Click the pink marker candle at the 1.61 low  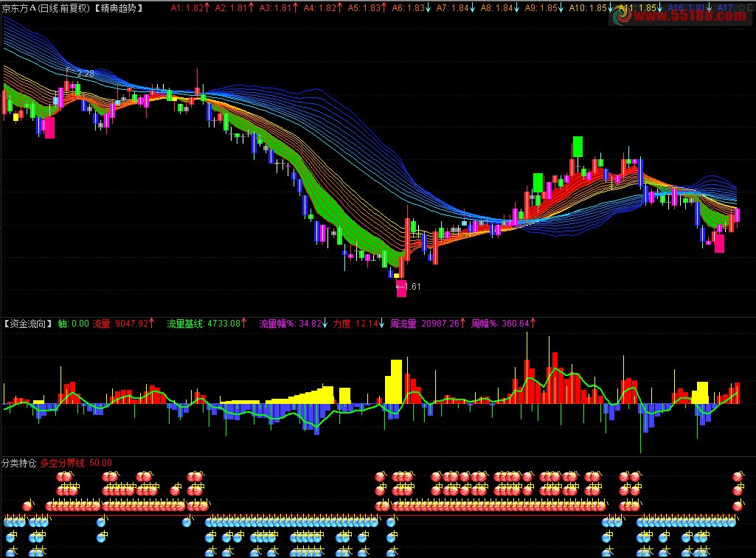[x=401, y=288]
